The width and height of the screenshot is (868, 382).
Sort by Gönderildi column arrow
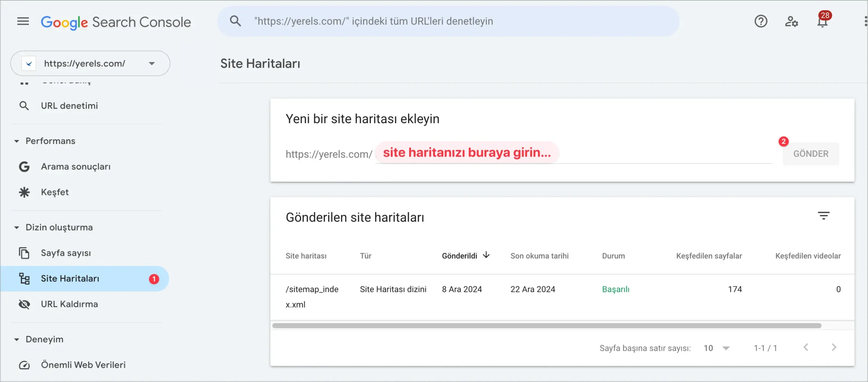click(x=486, y=255)
